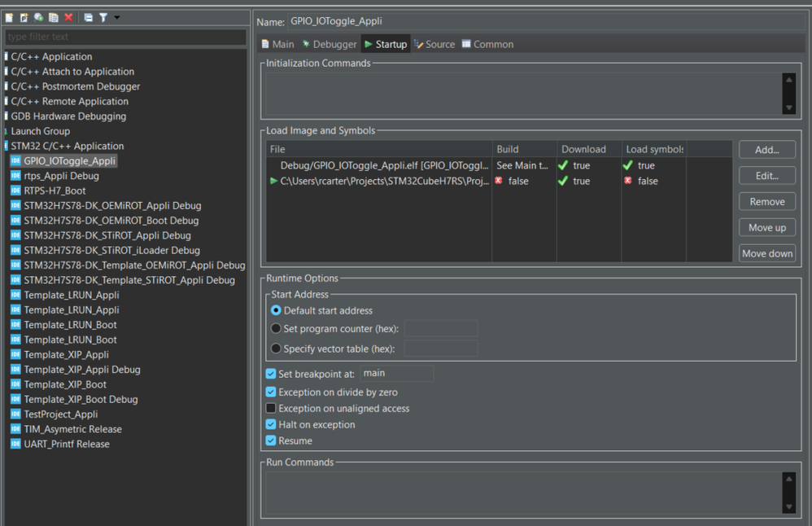Open the Source tab
The width and height of the screenshot is (812, 526).
point(434,44)
